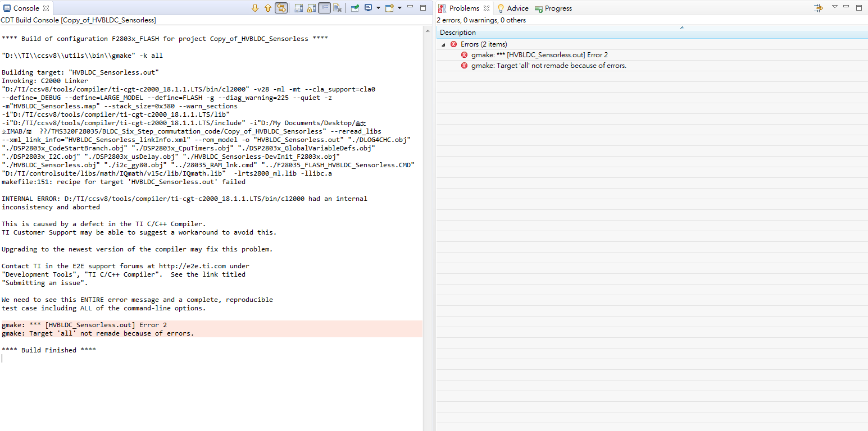Click error icon of Problems "Target 'all'" row
868x431 pixels.
(x=464, y=66)
